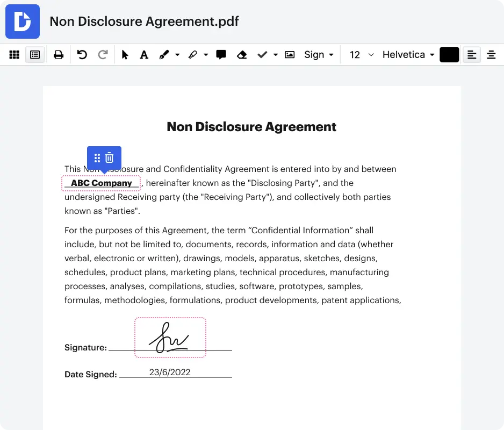Select the brush drawing tool
Viewport: 504px width, 430px height.
(x=164, y=55)
